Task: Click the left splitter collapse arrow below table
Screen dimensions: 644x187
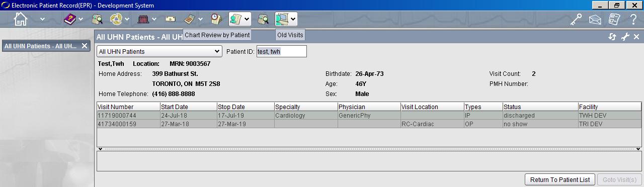Action: pyautogui.click(x=100, y=149)
